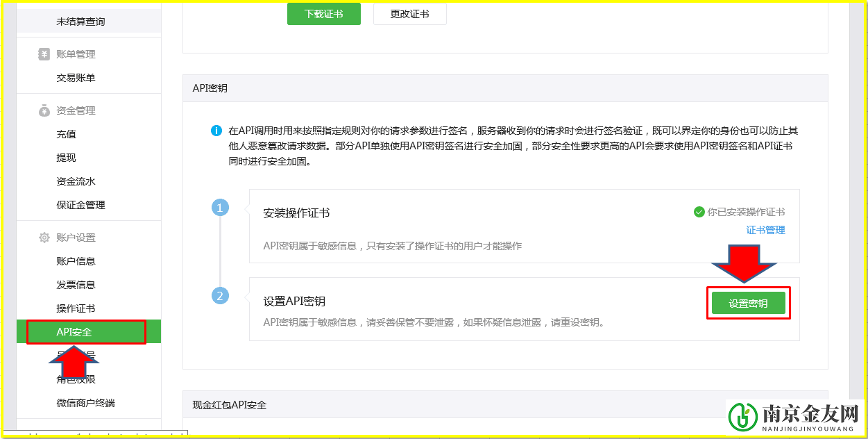View 资金流水

coord(74,181)
